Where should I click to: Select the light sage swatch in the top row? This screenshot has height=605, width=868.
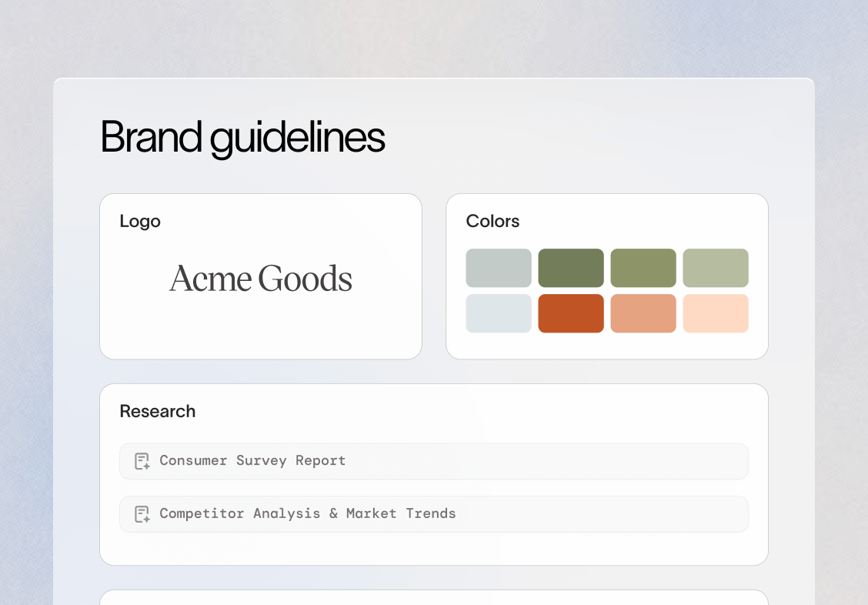tap(716, 268)
